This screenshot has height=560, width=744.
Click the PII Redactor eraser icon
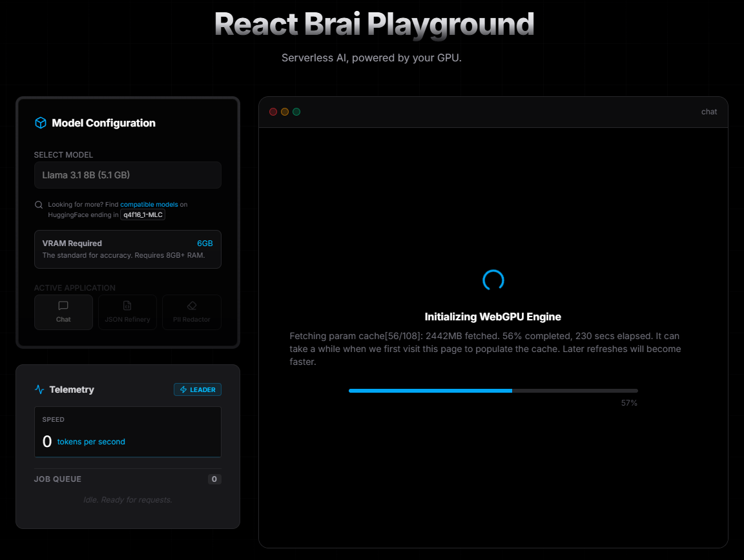tap(191, 306)
